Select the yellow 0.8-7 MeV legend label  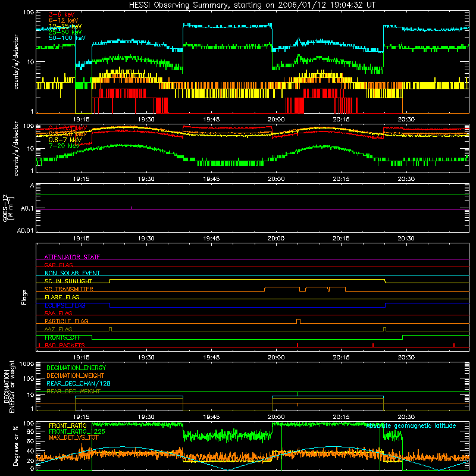pos(65,140)
